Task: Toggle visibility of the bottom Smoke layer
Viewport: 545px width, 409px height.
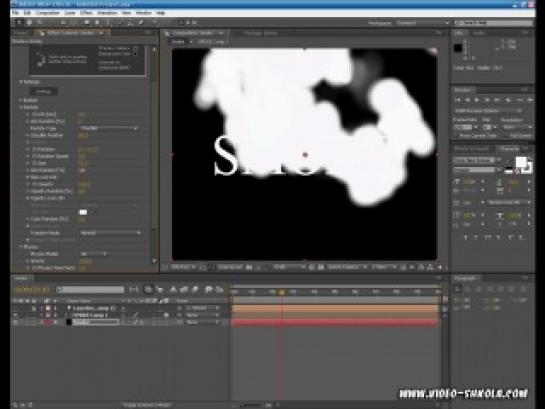Action: coord(15,322)
